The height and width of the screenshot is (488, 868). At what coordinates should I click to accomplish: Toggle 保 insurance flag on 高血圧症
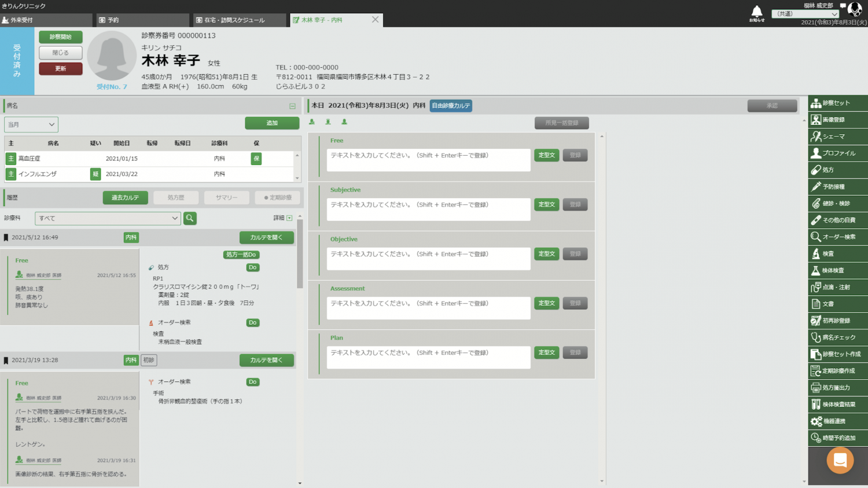256,159
